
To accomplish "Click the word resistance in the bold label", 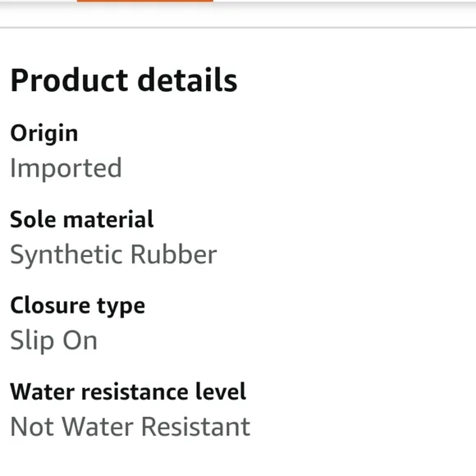I will click(135, 392).
